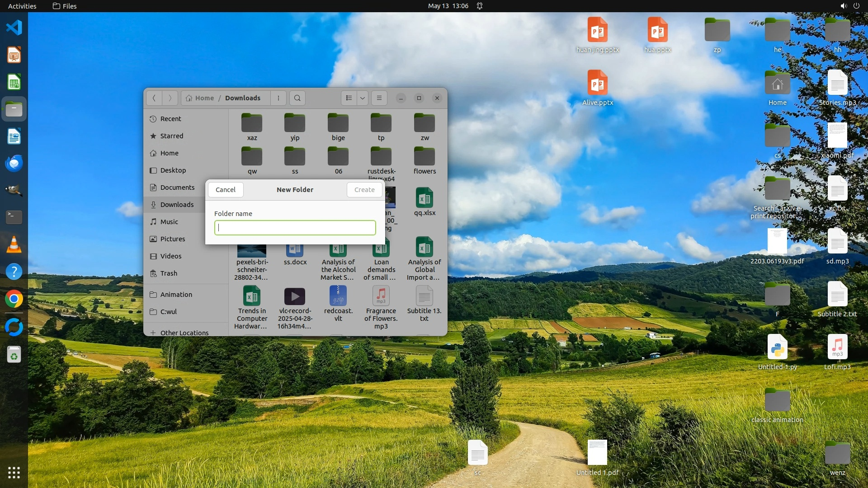The width and height of the screenshot is (868, 488).
Task: Open the flowers folder
Action: (424, 160)
